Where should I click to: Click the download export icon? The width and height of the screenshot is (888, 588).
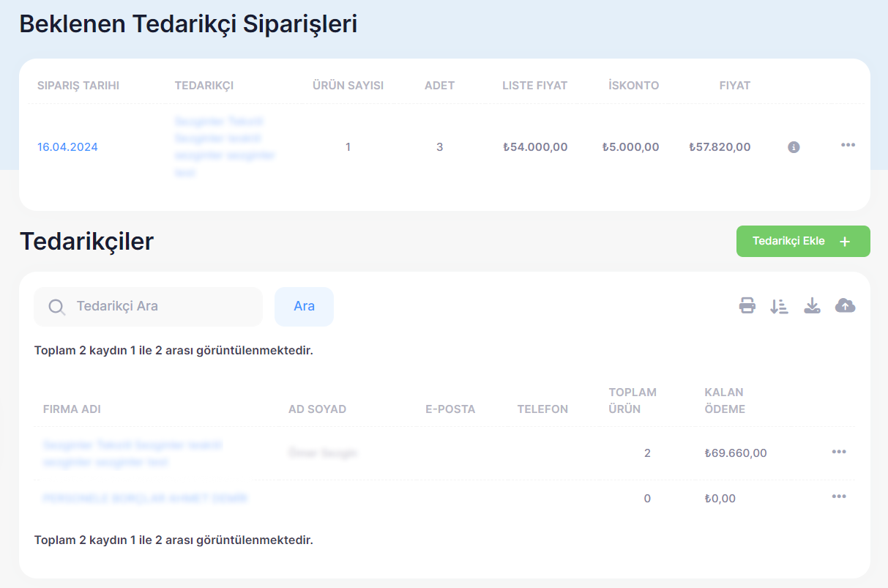812,306
